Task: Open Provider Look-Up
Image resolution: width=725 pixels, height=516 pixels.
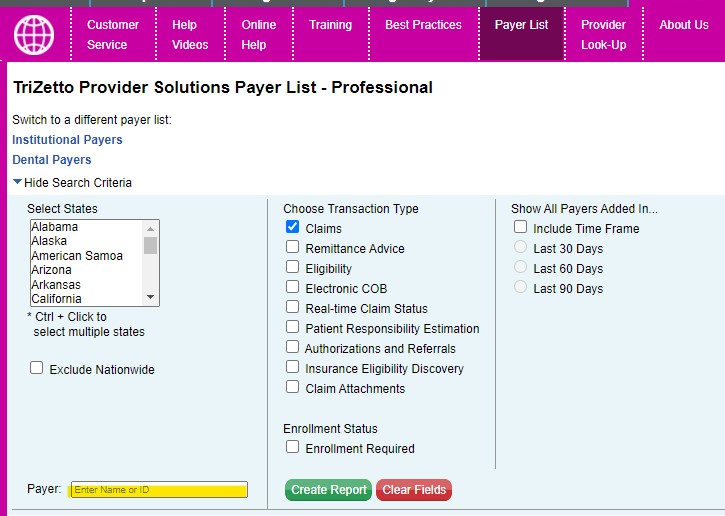Action: [603, 35]
